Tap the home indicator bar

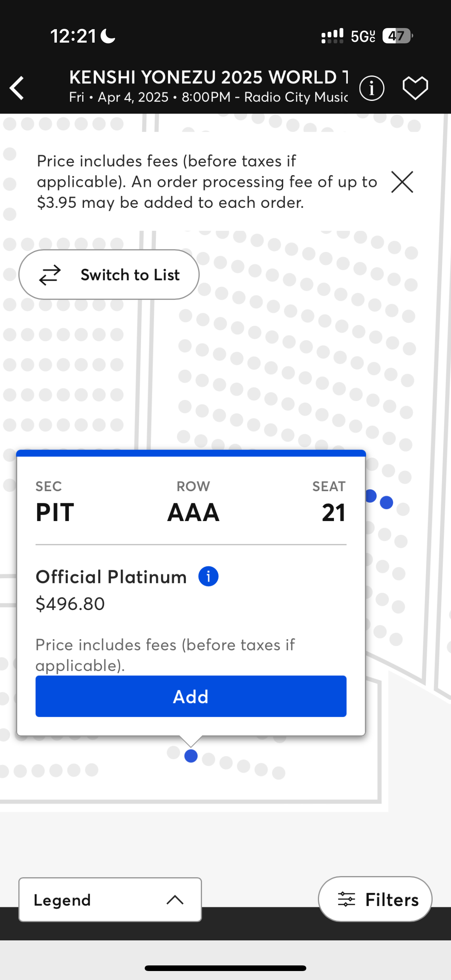[225, 968]
